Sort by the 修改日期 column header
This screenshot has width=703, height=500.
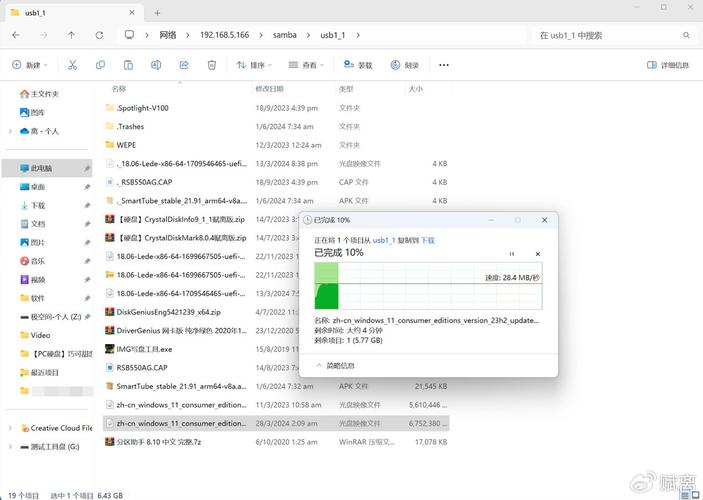pyautogui.click(x=269, y=89)
